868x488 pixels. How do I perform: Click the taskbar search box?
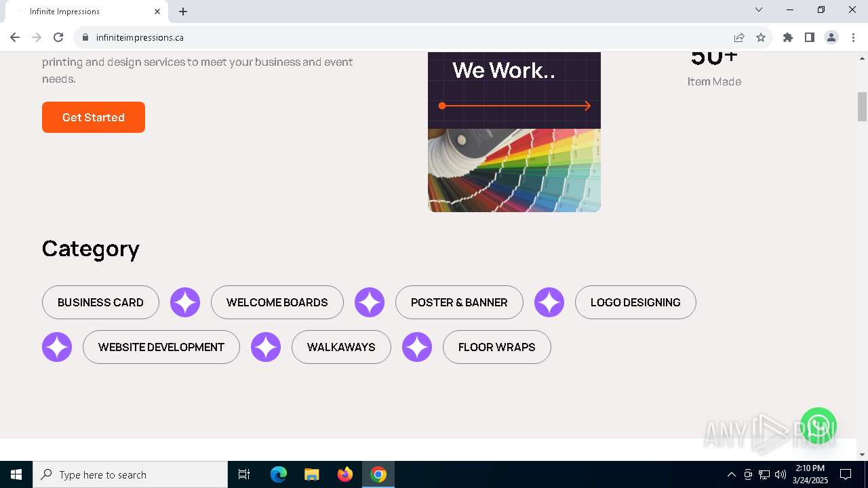(130, 474)
